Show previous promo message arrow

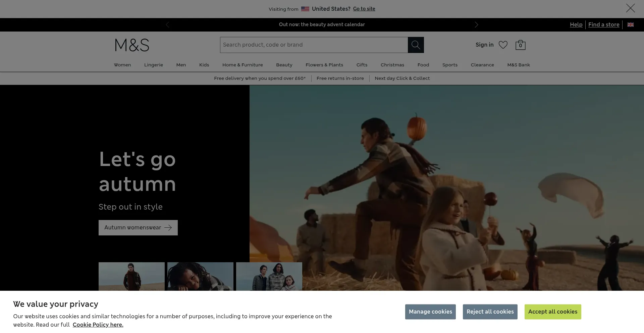167,25
